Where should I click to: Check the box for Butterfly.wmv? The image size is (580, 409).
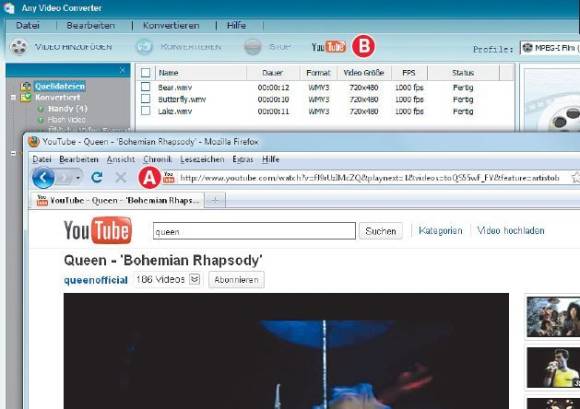[x=145, y=99]
